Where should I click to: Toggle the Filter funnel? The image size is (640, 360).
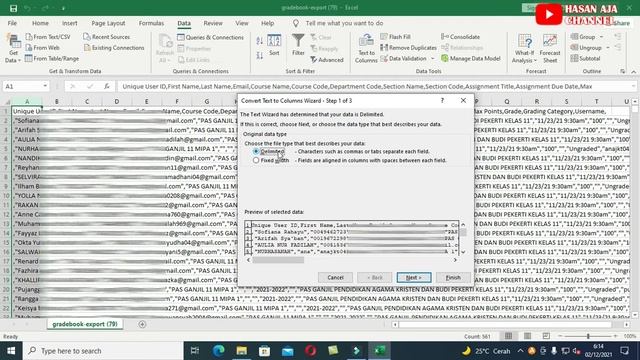click(298, 45)
